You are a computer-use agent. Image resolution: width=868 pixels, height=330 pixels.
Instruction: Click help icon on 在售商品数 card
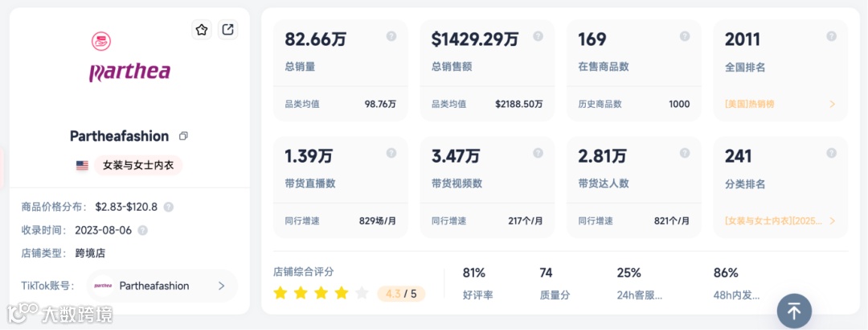point(685,36)
